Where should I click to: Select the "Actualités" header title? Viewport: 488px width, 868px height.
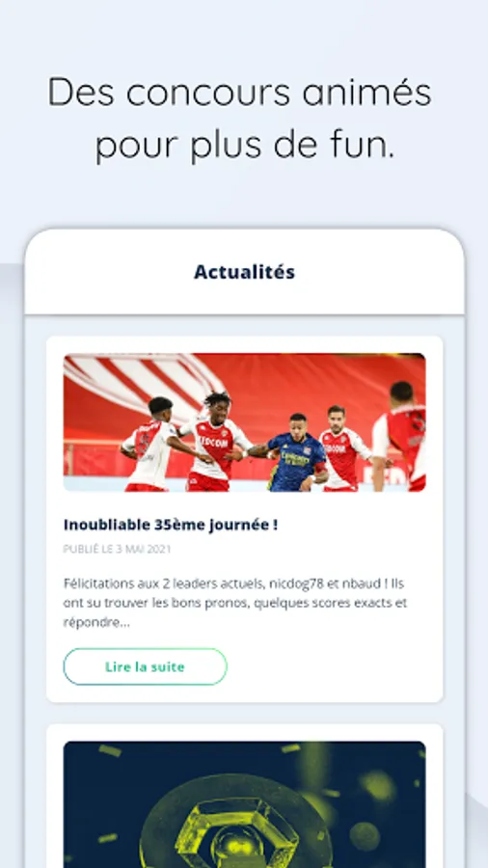tap(245, 272)
